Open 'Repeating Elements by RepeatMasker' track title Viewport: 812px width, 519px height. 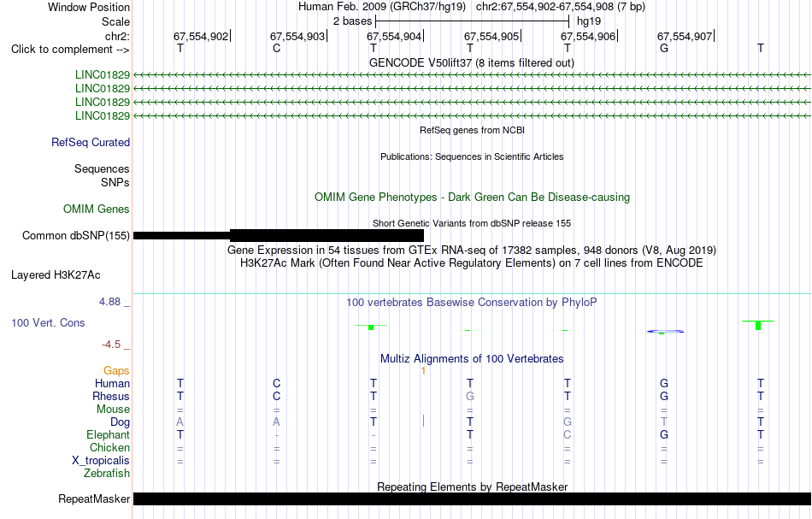click(x=473, y=487)
